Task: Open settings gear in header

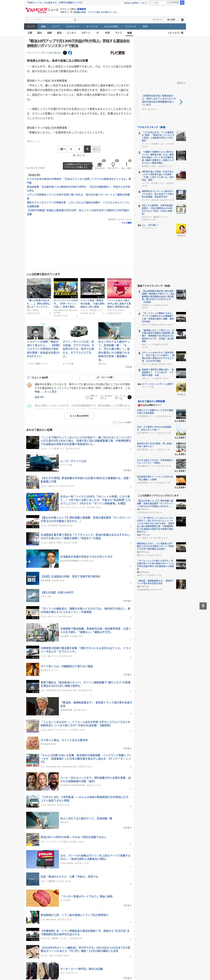Action: click(182, 19)
